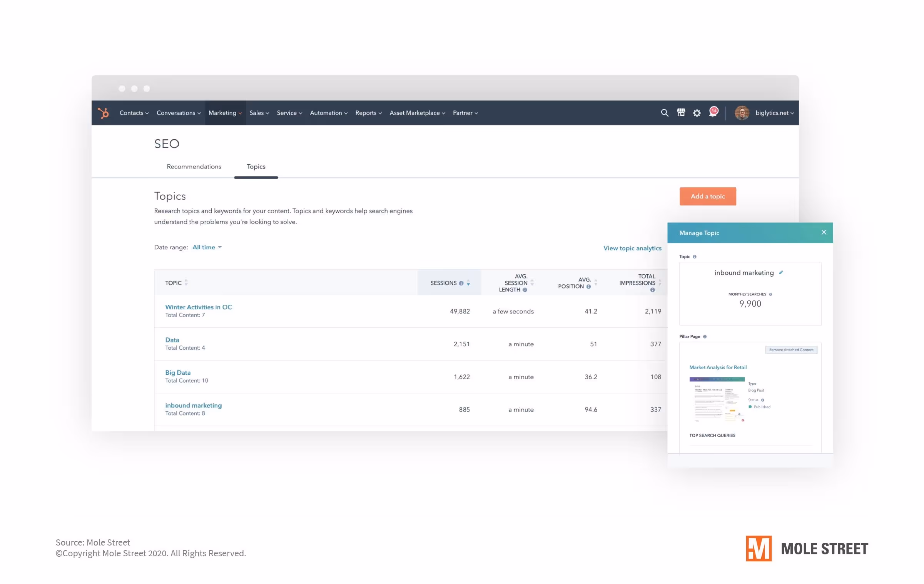This screenshot has height=584, width=924.
Task: Toggle sorting on AVG. POSITION column
Action: [x=596, y=283]
